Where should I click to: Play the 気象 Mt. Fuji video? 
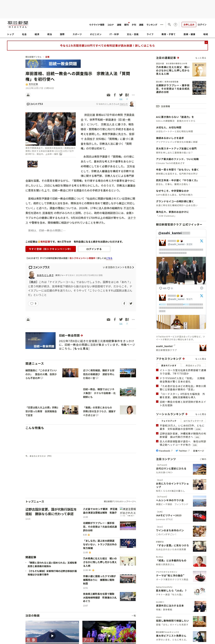pos(52,636)
